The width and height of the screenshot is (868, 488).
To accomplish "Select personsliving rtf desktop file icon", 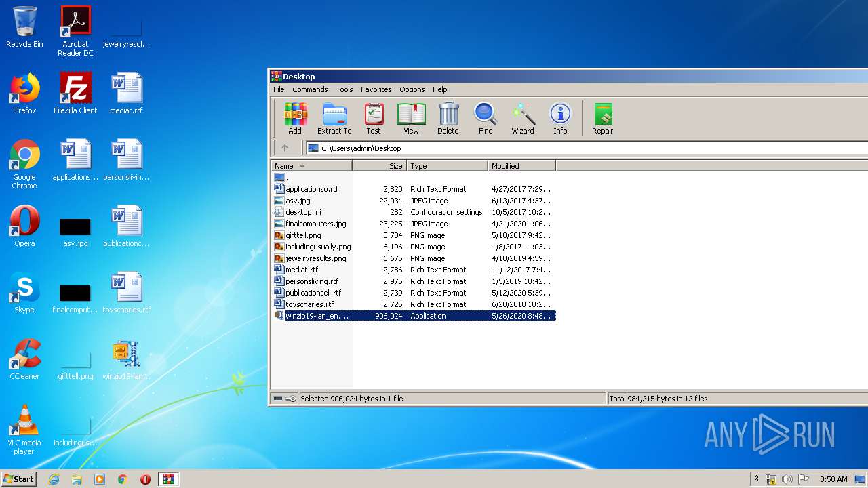I will point(126,160).
